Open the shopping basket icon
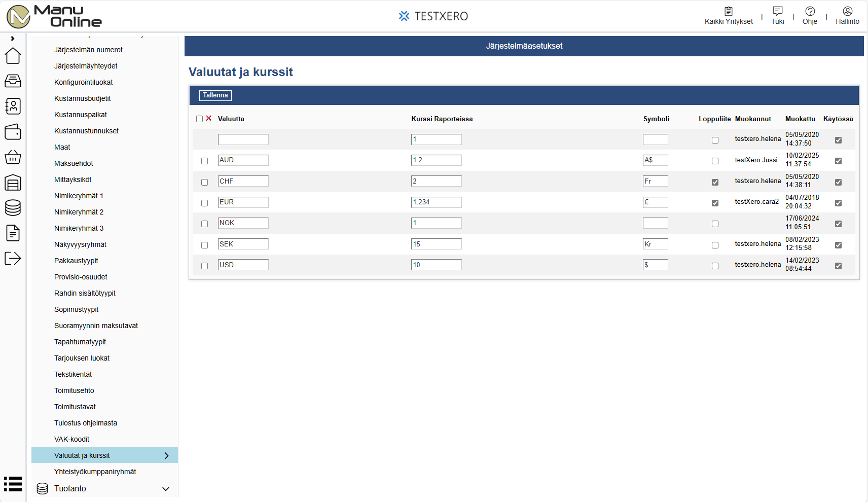Image resolution: width=868 pixels, height=502 pixels. (x=13, y=157)
